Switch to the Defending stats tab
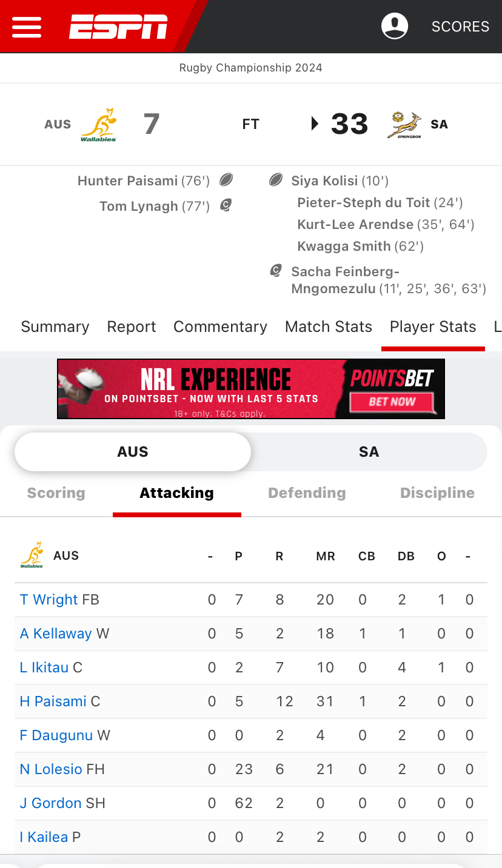This screenshot has height=868, width=502. [307, 493]
